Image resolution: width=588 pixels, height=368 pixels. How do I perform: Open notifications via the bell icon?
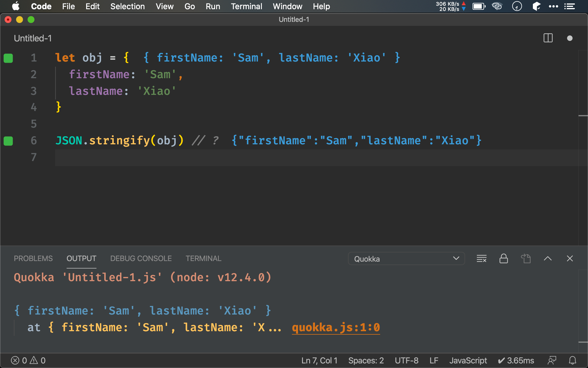click(x=572, y=360)
